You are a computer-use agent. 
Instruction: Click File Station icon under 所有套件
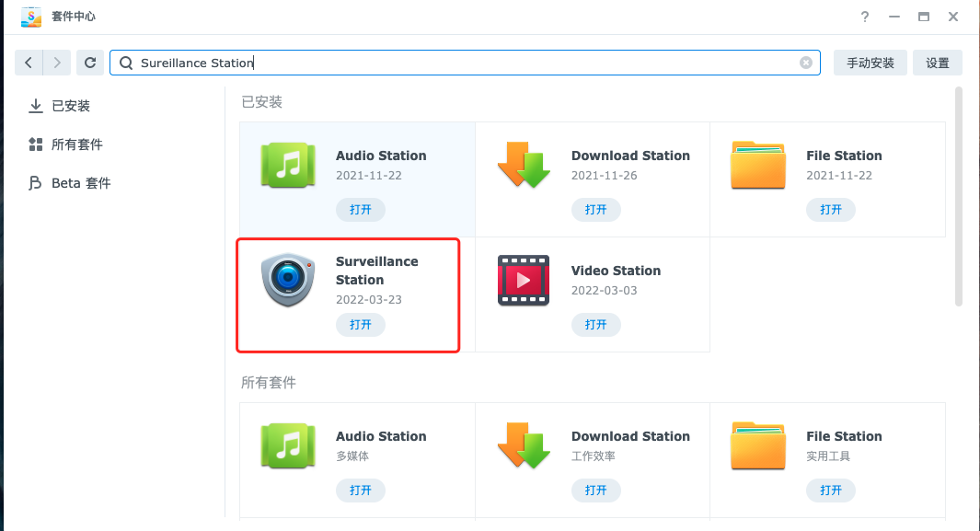pos(758,445)
